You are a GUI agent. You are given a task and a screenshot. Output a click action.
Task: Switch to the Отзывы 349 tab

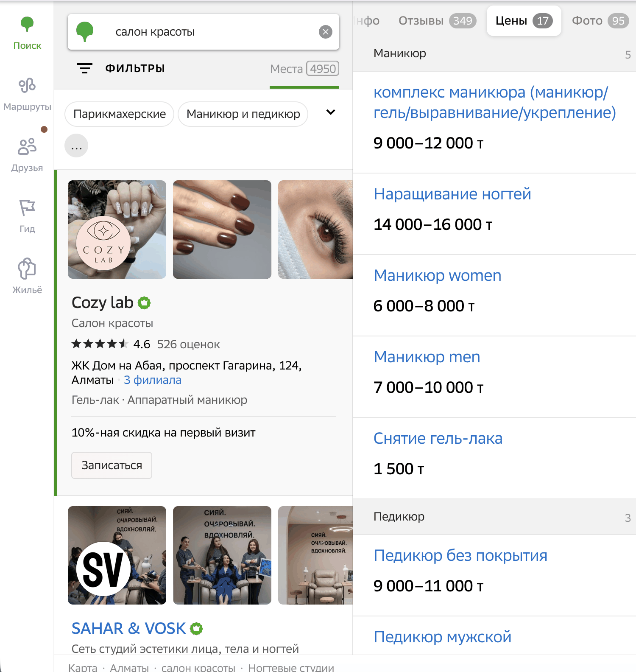(x=438, y=21)
